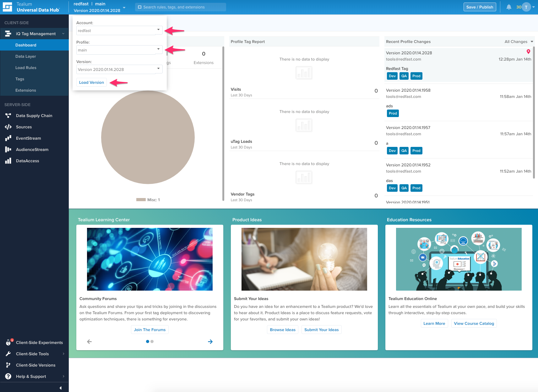Click the Help & Support question icon
This screenshot has width=538, height=392.
8,376
